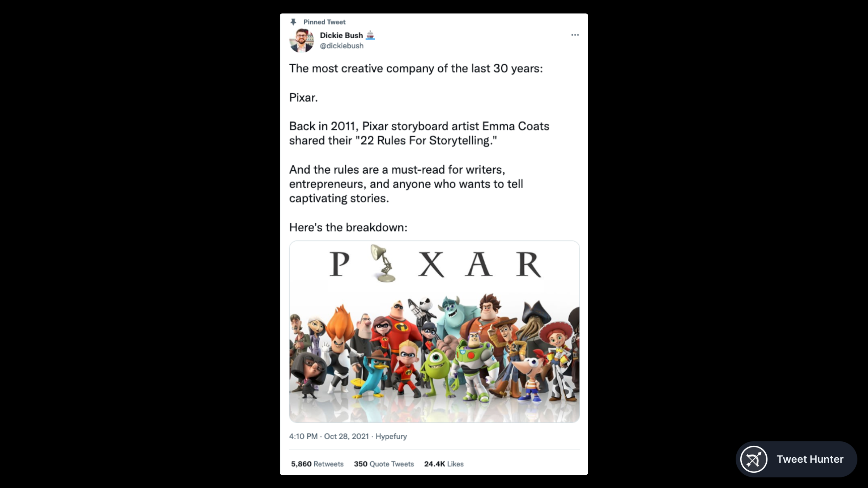Click the Pixar lamp in the image
This screenshot has width=868, height=488.
(x=383, y=263)
